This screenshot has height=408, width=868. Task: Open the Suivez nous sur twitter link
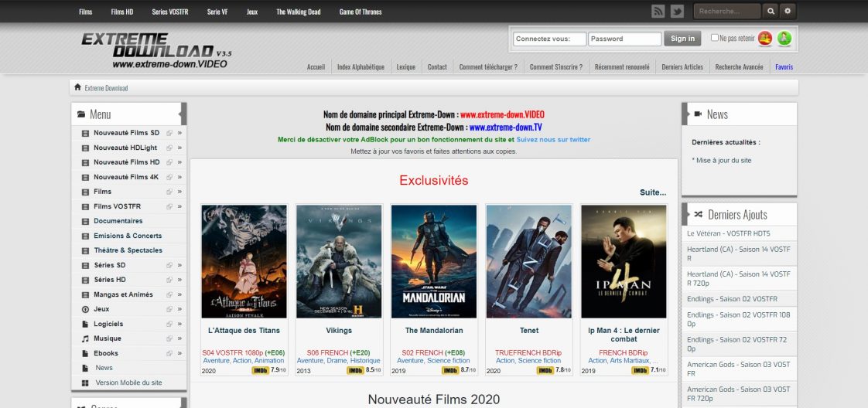pyautogui.click(x=553, y=140)
